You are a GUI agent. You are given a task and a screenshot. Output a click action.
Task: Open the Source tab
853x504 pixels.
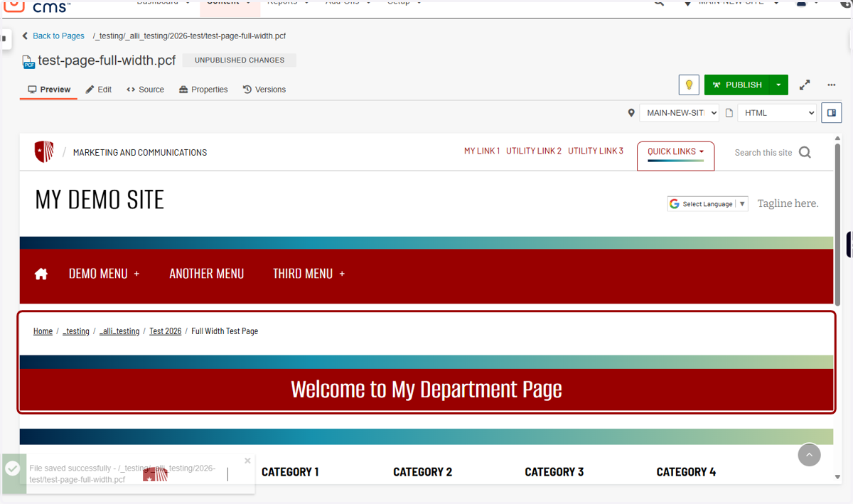145,90
